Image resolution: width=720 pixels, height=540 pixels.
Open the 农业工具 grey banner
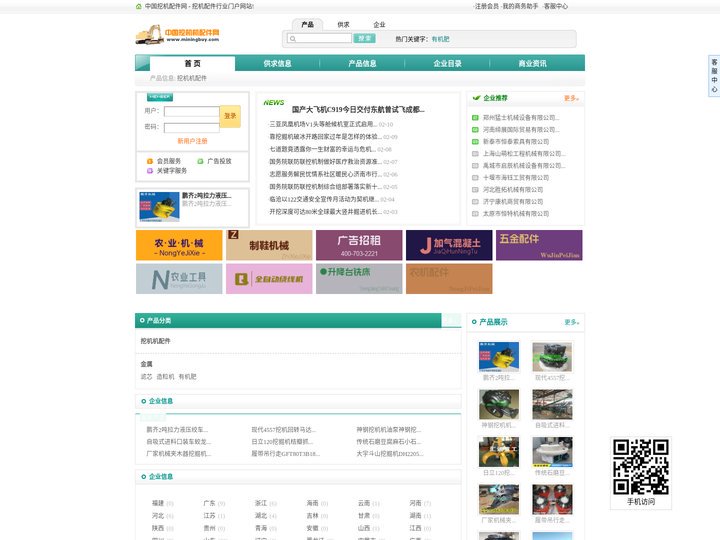click(179, 279)
